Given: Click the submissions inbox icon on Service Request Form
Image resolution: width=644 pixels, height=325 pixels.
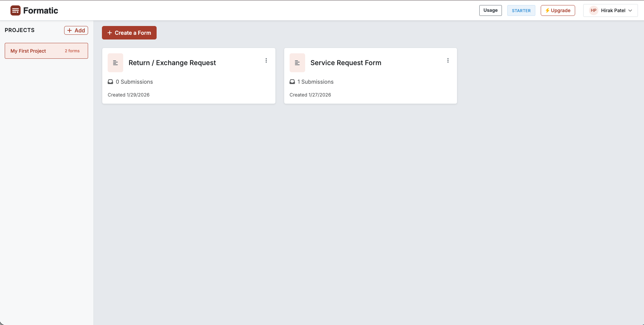Looking at the screenshot, I should click(292, 81).
